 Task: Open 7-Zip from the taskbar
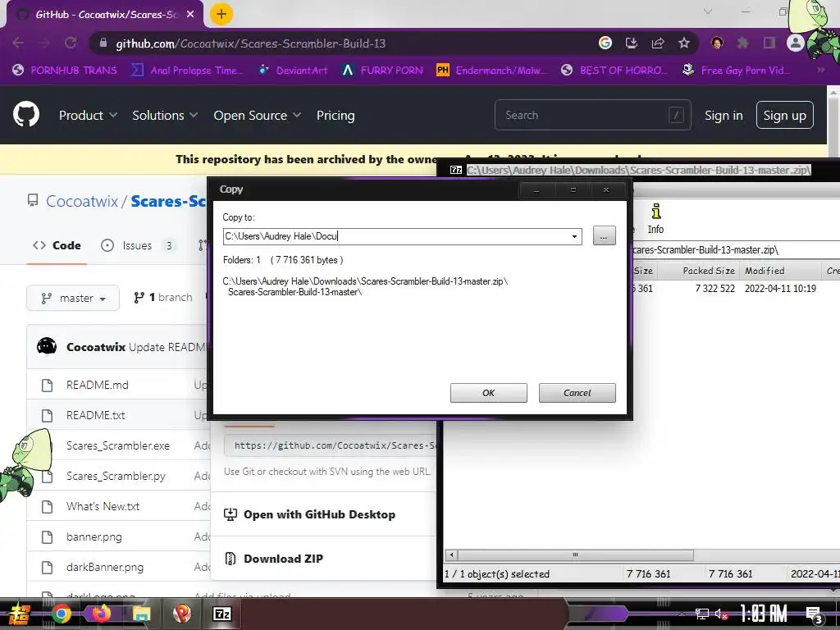pyautogui.click(x=221, y=614)
